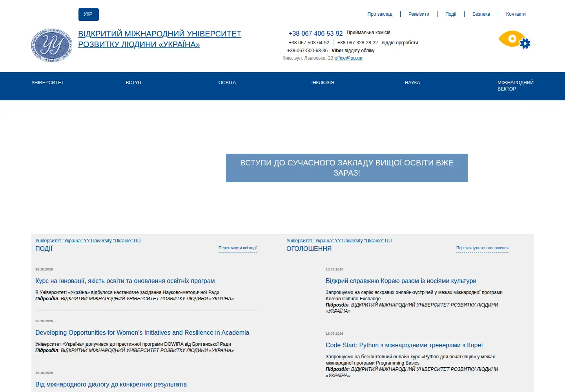
Task: Click the phone number +38-067-503-64-52
Action: [309, 43]
